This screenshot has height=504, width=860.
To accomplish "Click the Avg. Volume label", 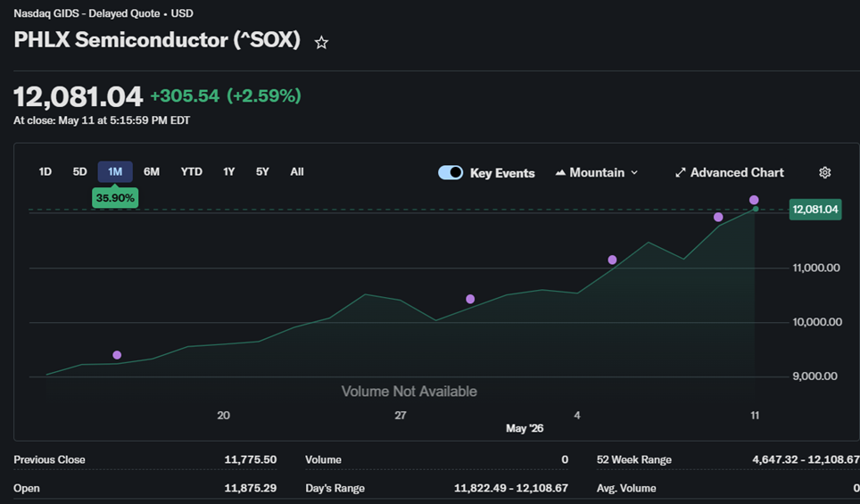I will tap(626, 488).
